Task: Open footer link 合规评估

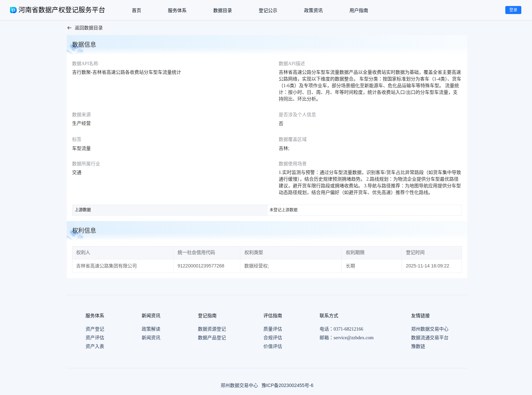Action: [x=273, y=338]
